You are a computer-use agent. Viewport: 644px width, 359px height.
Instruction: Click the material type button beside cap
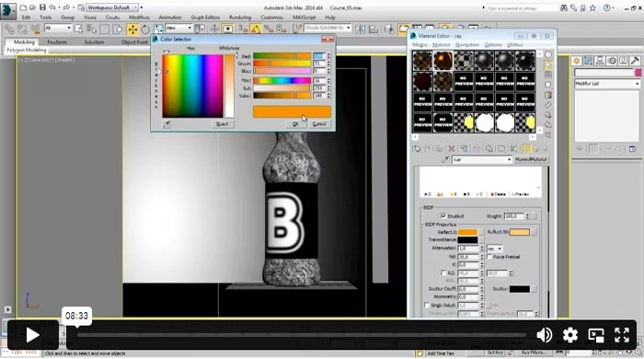pos(531,159)
